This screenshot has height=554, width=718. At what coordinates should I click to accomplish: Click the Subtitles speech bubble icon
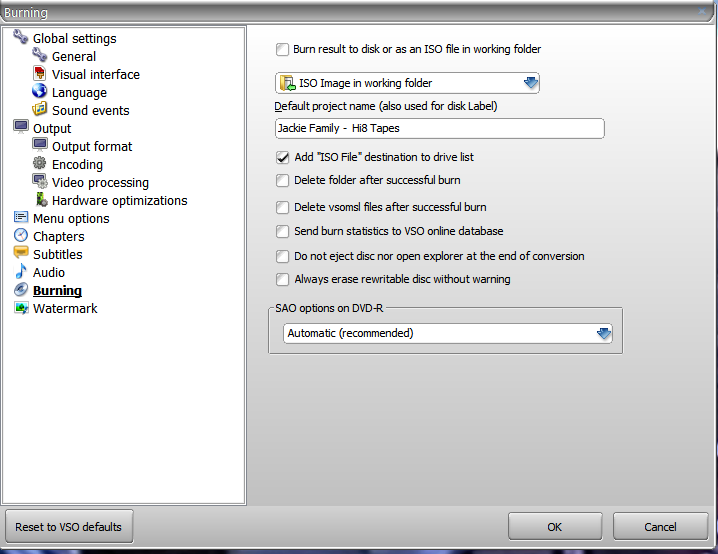pos(21,253)
